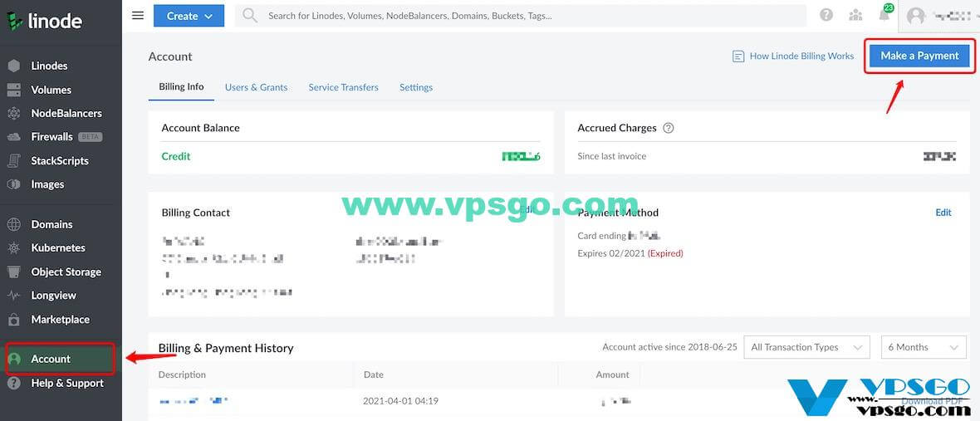
Task: Click the Kubernetes wheel icon
Action: [x=14, y=248]
